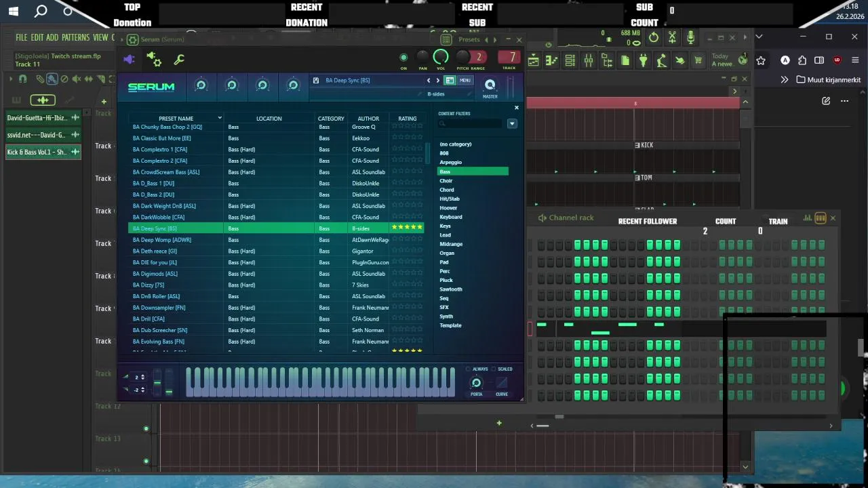
Task: Select the Keyboard category filter
Action: coord(451,217)
